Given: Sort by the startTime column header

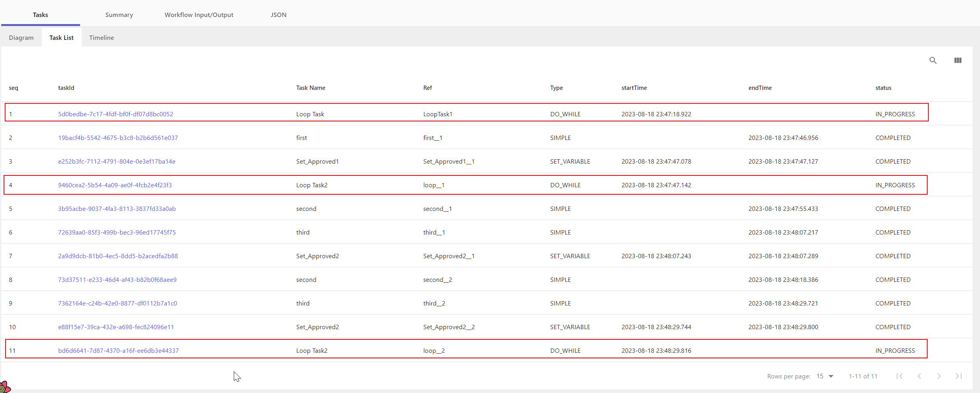Looking at the screenshot, I should pos(634,88).
